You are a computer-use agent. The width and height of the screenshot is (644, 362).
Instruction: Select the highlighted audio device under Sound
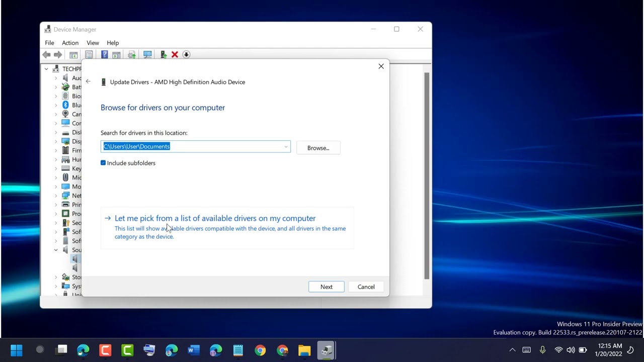(x=75, y=259)
